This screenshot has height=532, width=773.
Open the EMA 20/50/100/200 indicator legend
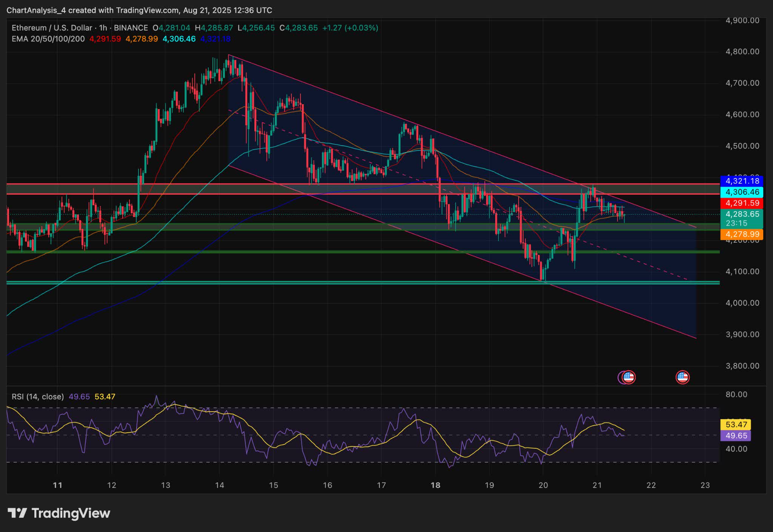(x=47, y=39)
